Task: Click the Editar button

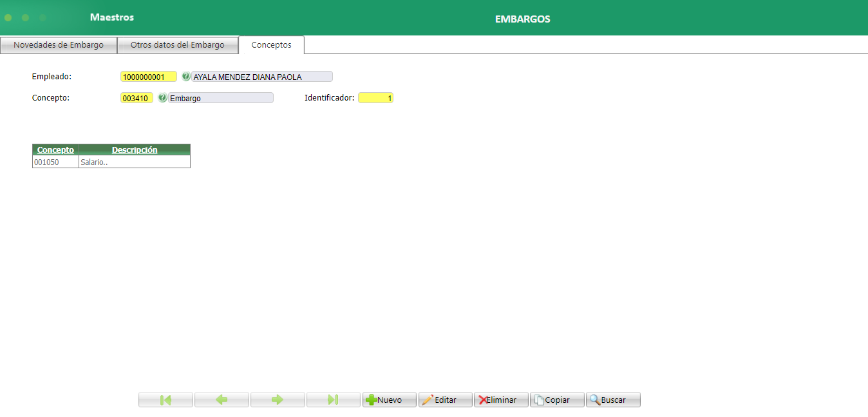Action: (x=446, y=400)
